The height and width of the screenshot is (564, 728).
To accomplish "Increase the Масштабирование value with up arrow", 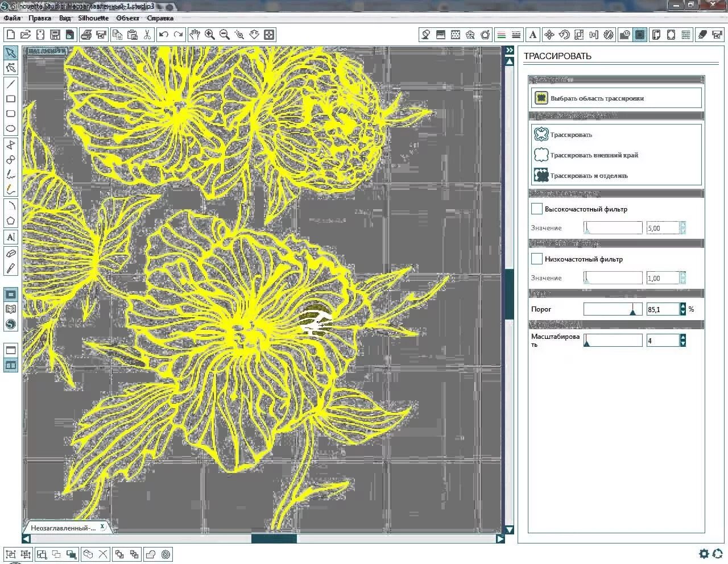I will click(x=683, y=337).
